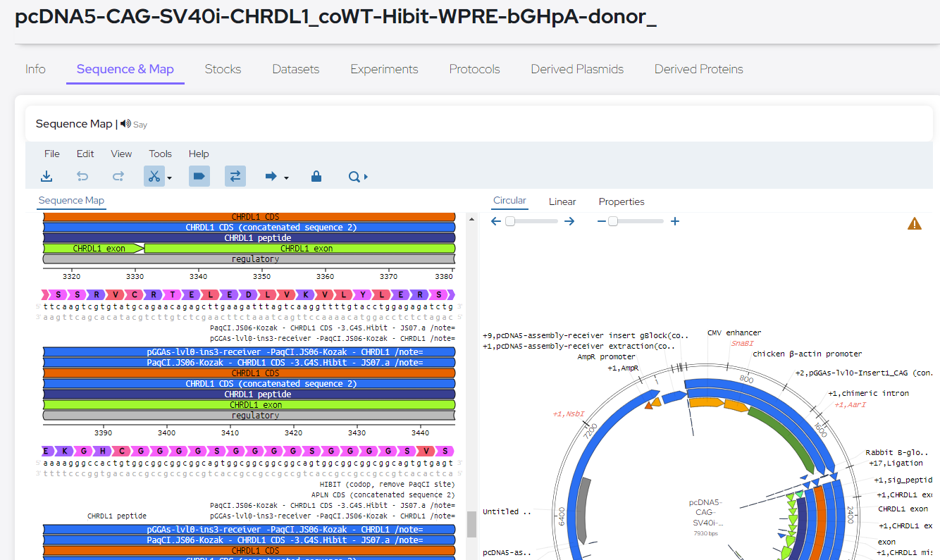Click the lock sequence icon

pos(316,177)
